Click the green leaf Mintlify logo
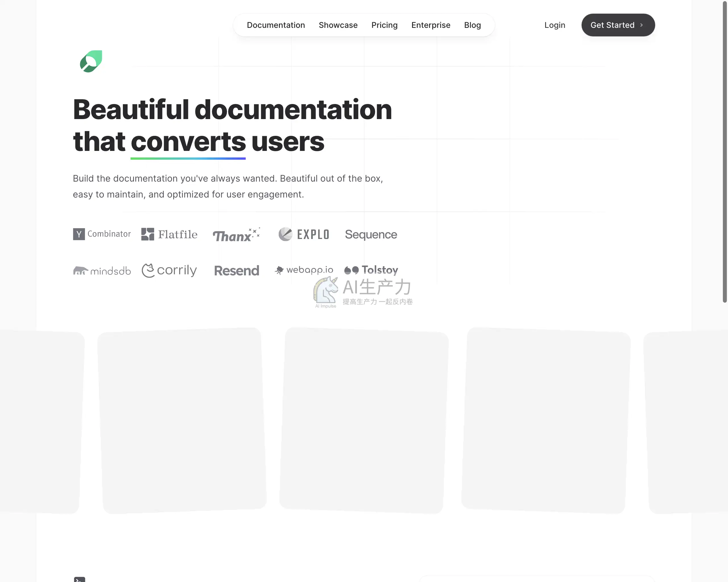The image size is (728, 582). click(x=91, y=61)
